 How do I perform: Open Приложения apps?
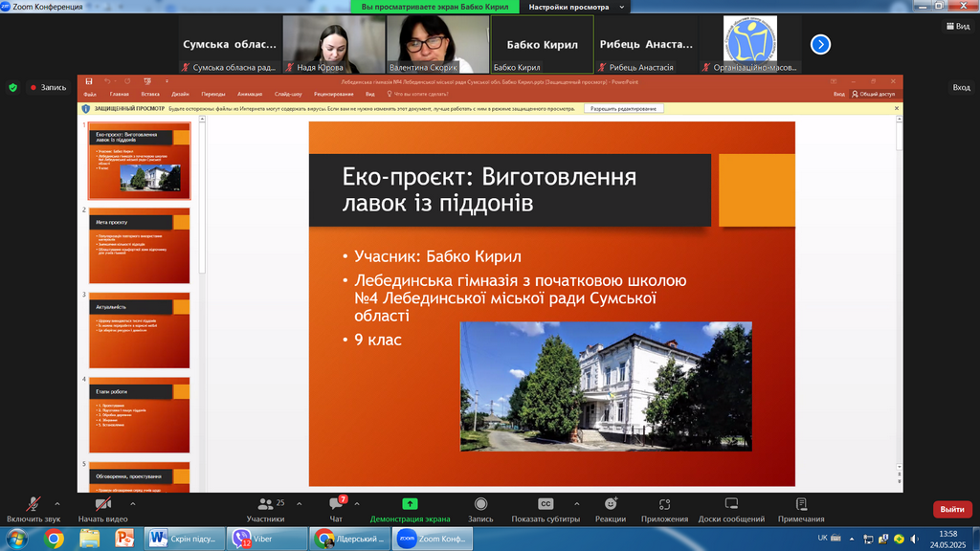tap(664, 509)
